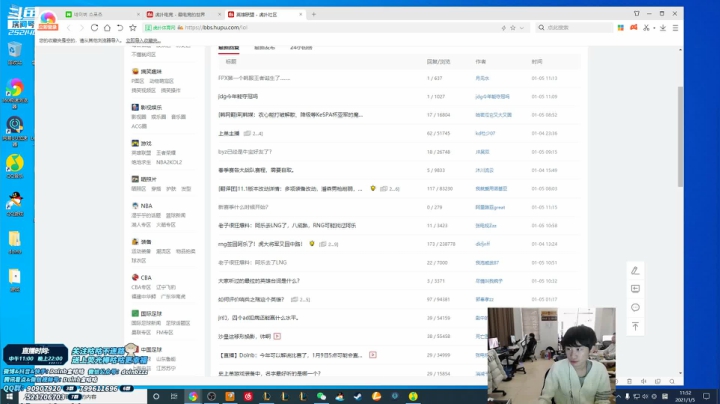Click the back-to-top floating arrow
The width and height of the screenshot is (720, 404).
pyautogui.click(x=635, y=326)
